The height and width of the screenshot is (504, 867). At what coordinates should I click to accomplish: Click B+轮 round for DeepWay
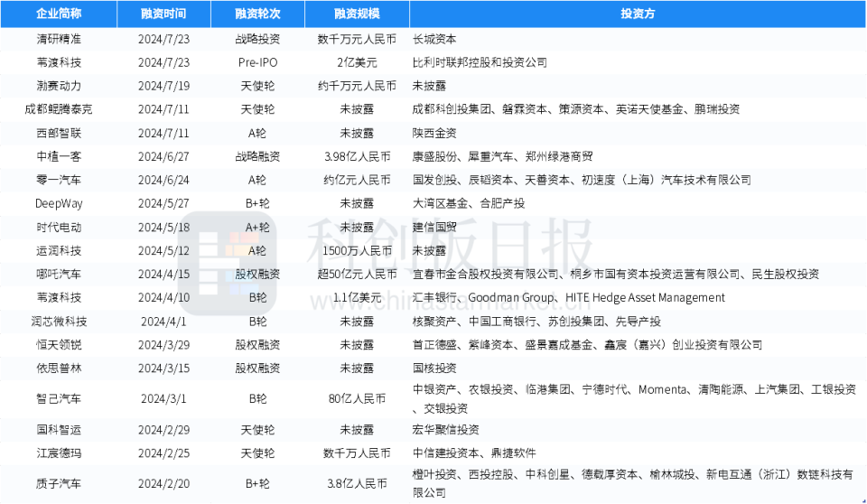click(x=257, y=203)
